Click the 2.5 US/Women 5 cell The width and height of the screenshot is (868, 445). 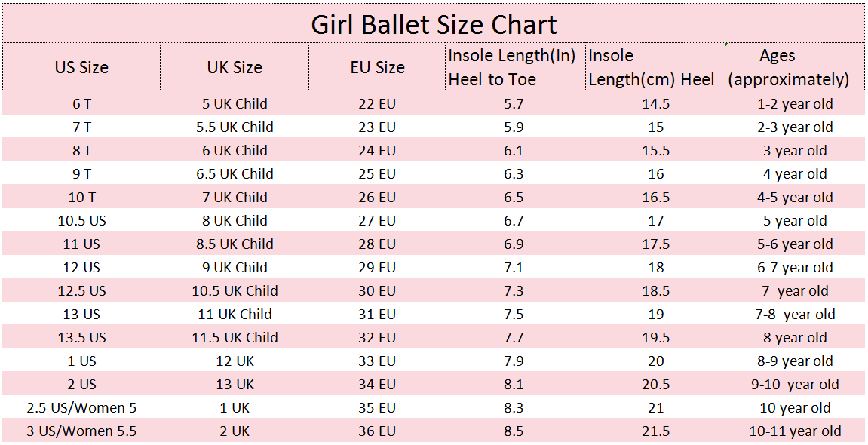tap(81, 408)
